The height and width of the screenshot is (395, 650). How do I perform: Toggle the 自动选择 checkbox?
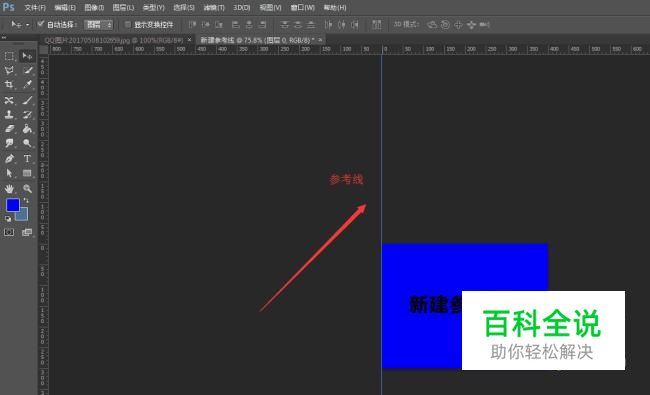(x=41, y=24)
